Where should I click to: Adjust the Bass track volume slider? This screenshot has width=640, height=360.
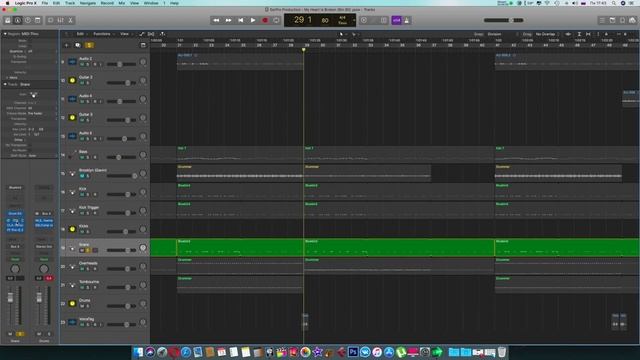(x=121, y=157)
